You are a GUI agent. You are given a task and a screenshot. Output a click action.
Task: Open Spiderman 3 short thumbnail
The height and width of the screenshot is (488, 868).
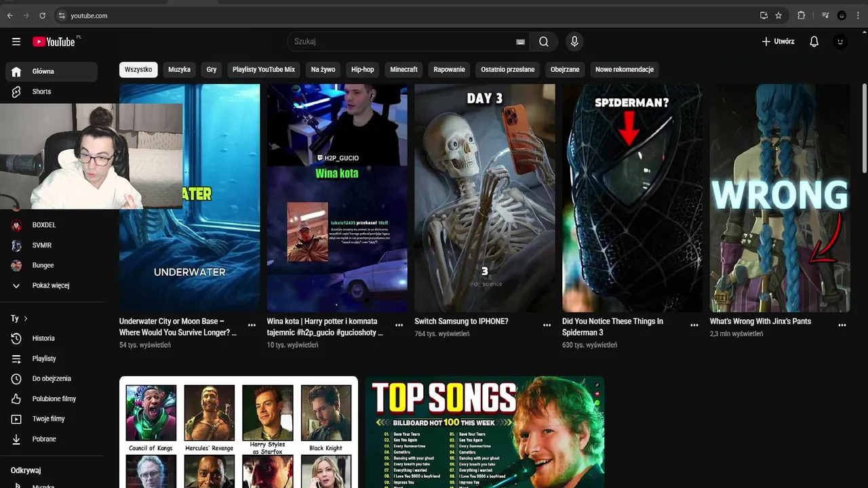click(633, 198)
